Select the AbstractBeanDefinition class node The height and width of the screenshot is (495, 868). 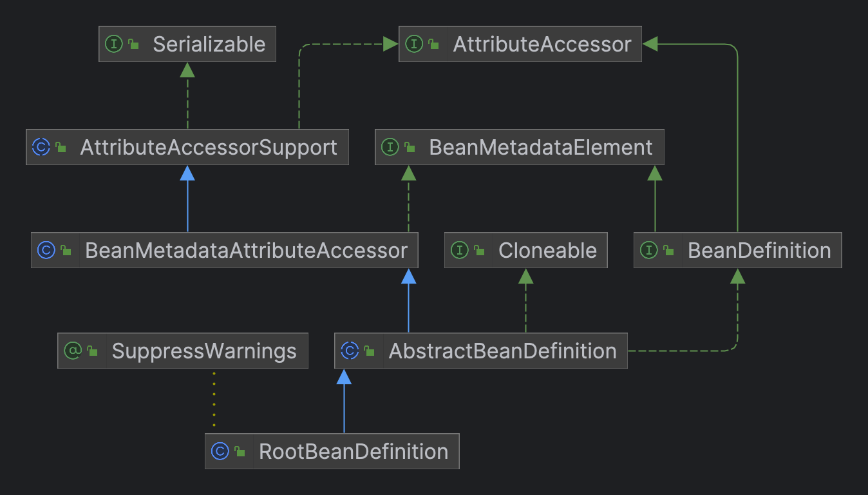481,351
